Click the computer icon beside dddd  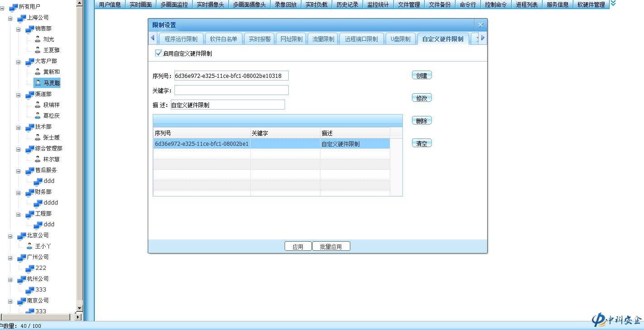click(x=38, y=203)
